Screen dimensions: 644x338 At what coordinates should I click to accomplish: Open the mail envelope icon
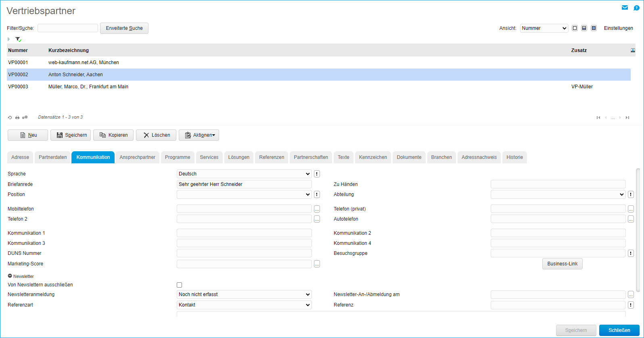pyautogui.click(x=625, y=8)
